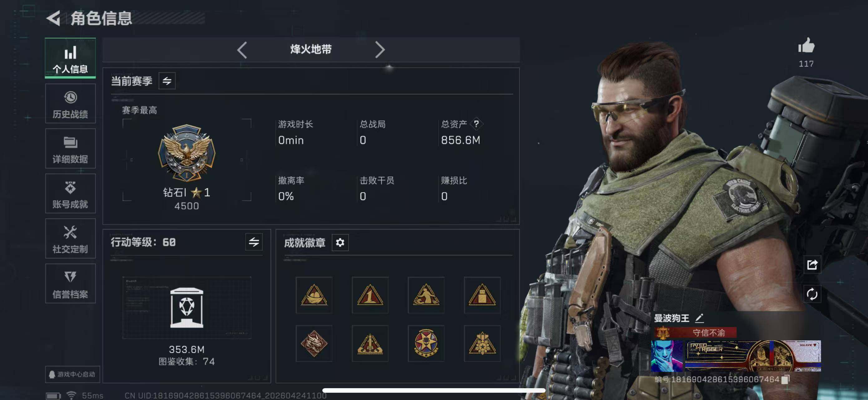
Task: Rotate character with the refresh icon
Action: point(812,294)
